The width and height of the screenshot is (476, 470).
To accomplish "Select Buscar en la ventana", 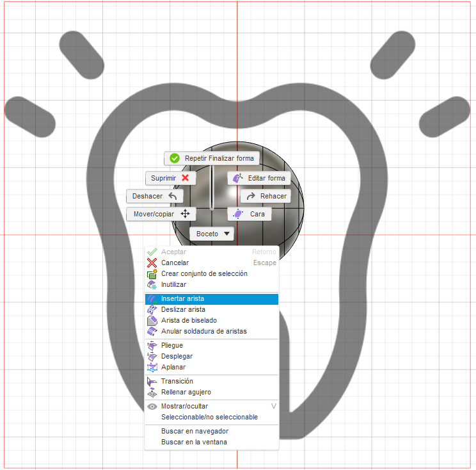I will (x=212, y=442).
